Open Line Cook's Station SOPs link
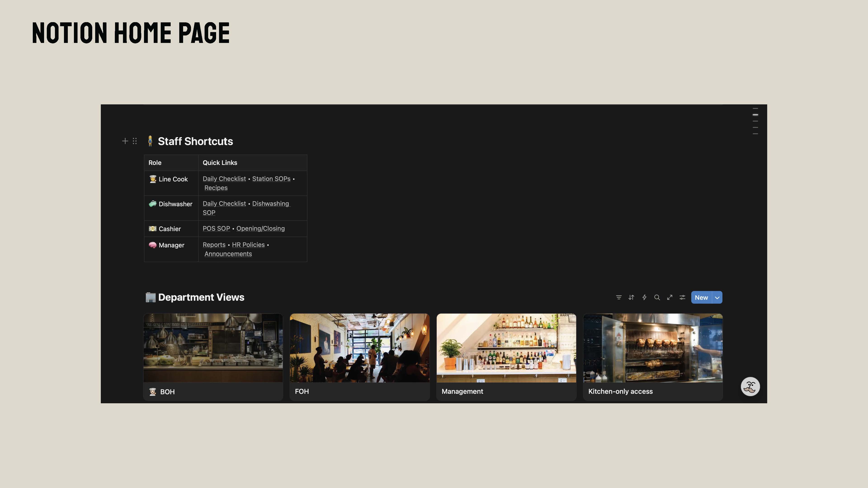The image size is (868, 488). coord(271,179)
